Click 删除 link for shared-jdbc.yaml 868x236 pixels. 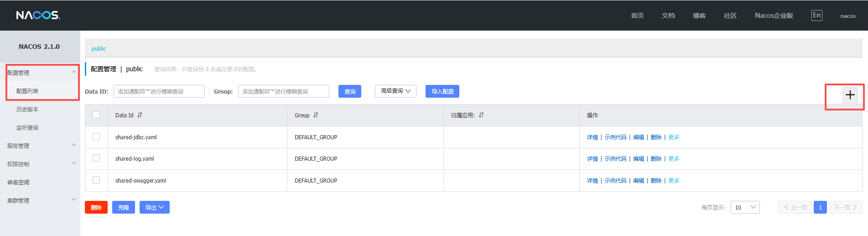click(656, 137)
